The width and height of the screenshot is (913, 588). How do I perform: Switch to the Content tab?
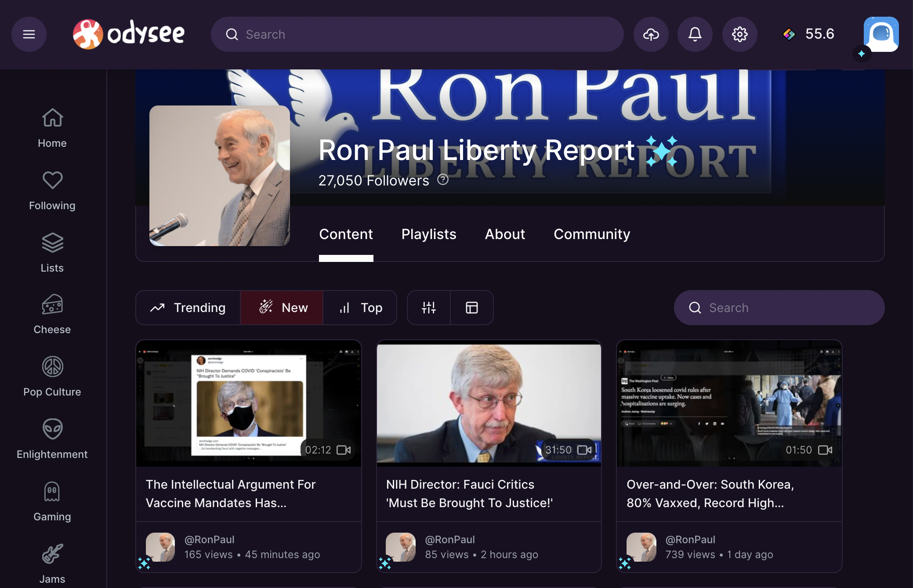click(x=346, y=234)
